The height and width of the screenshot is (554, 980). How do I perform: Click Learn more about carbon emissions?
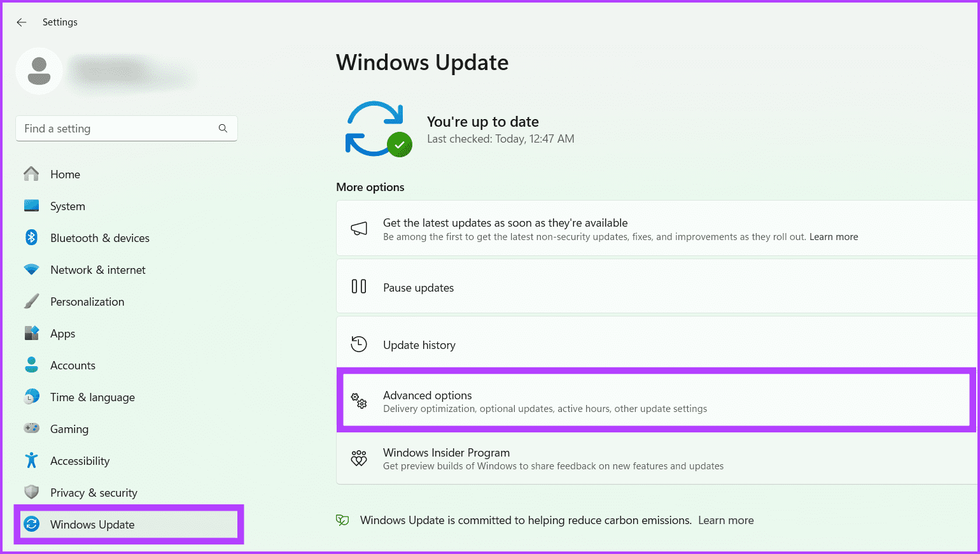725,520
